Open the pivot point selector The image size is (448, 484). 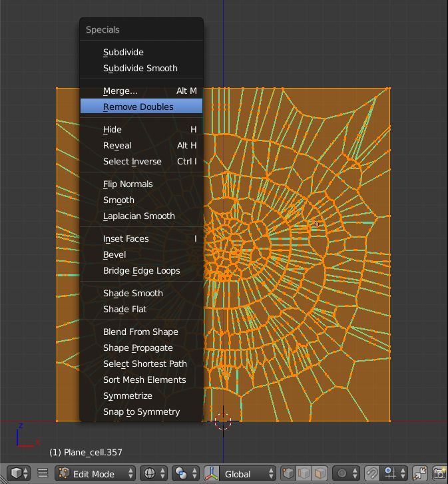pos(186,473)
